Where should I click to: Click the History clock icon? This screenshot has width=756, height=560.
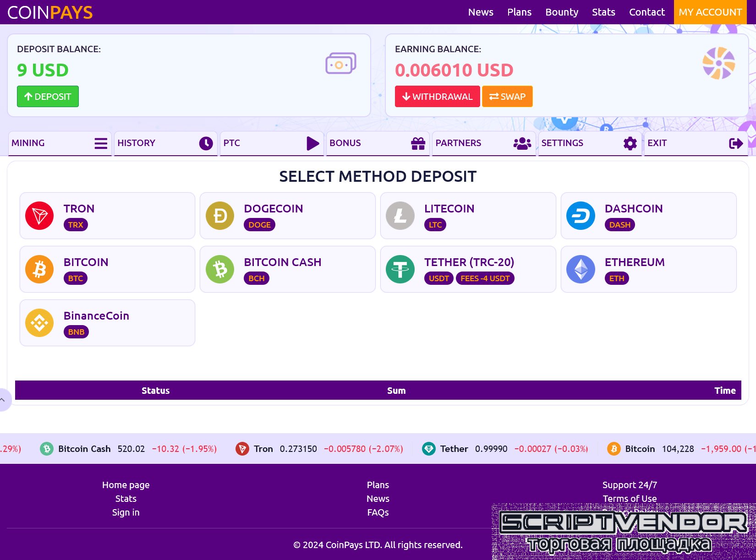(x=206, y=143)
